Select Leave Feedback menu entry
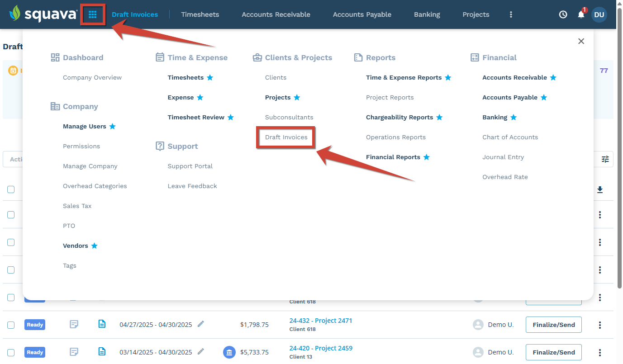The height and width of the screenshot is (364, 623). [192, 186]
